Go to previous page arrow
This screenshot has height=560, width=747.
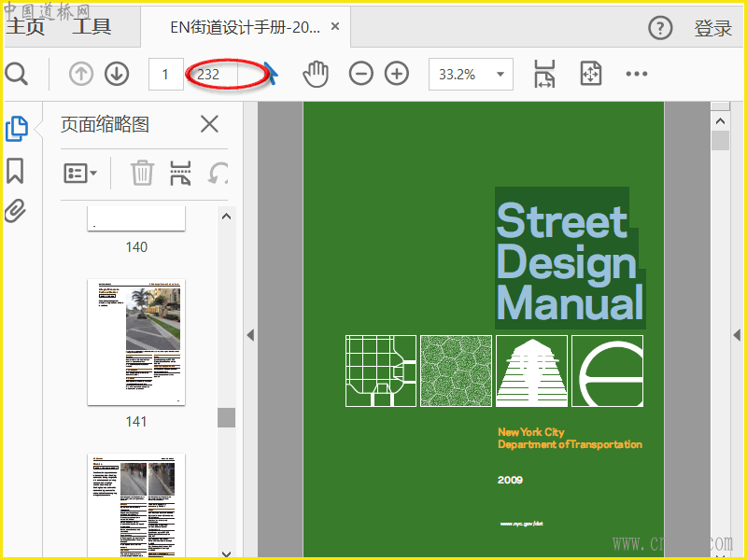click(81, 74)
